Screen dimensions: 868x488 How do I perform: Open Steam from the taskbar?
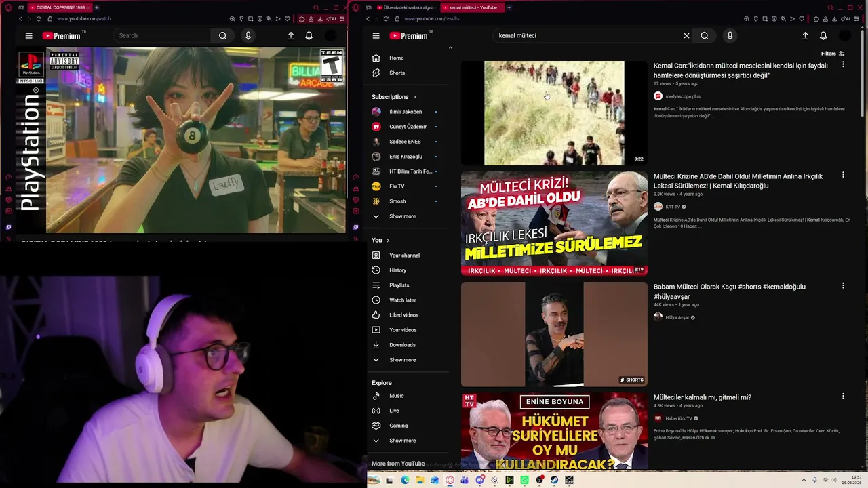[555, 481]
